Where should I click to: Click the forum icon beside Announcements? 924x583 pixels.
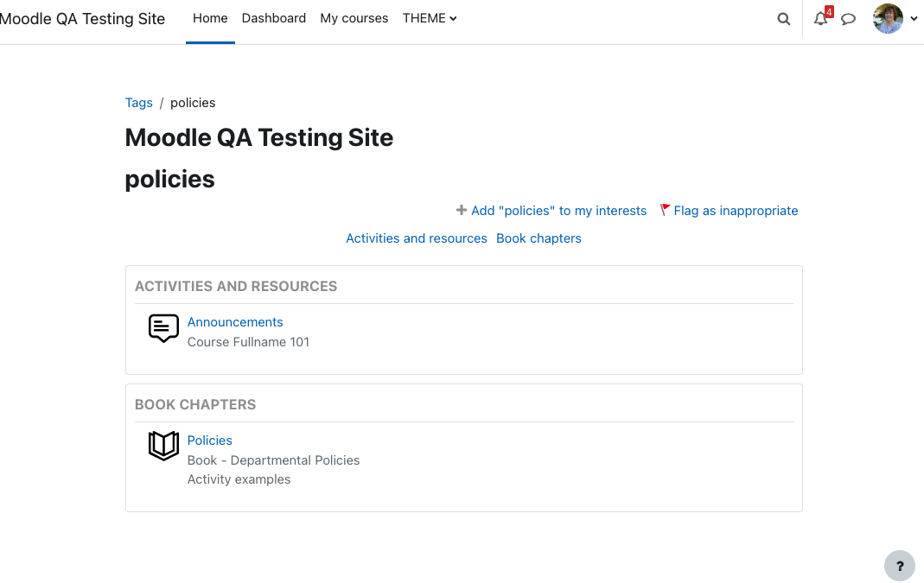(163, 328)
